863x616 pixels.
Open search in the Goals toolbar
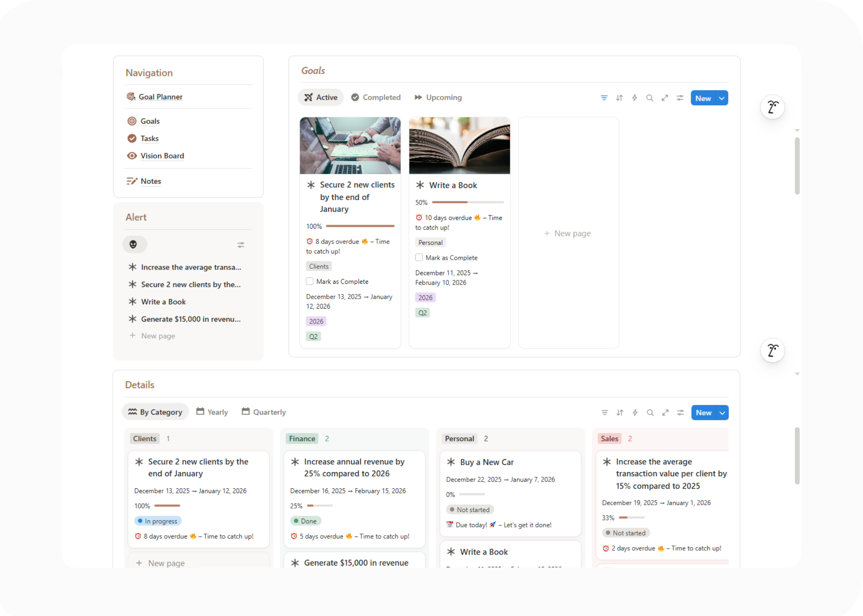coord(650,98)
